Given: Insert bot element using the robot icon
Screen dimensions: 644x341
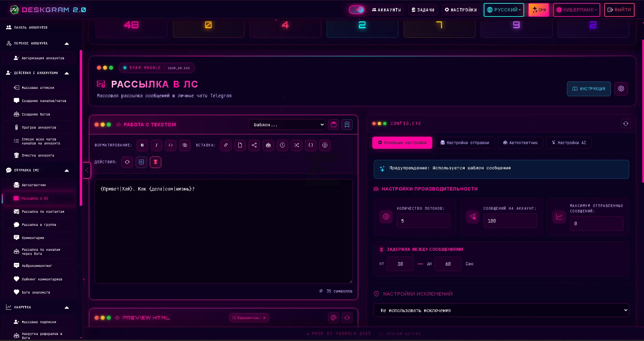Looking at the screenshot, I should (268, 145).
